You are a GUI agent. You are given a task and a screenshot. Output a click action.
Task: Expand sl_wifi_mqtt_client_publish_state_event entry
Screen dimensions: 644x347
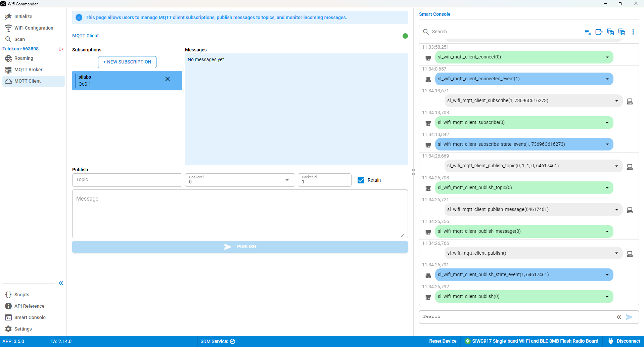click(607, 275)
